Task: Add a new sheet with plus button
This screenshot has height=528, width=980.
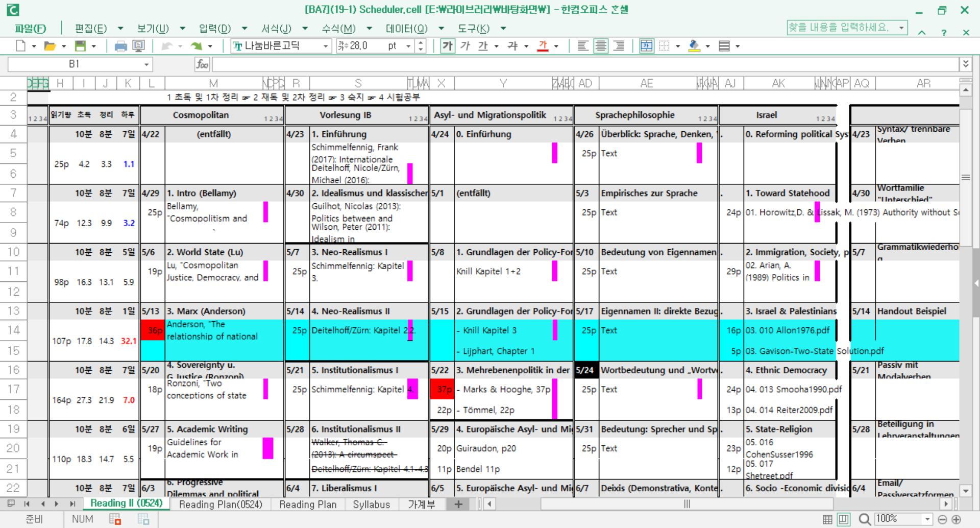Action: [458, 505]
